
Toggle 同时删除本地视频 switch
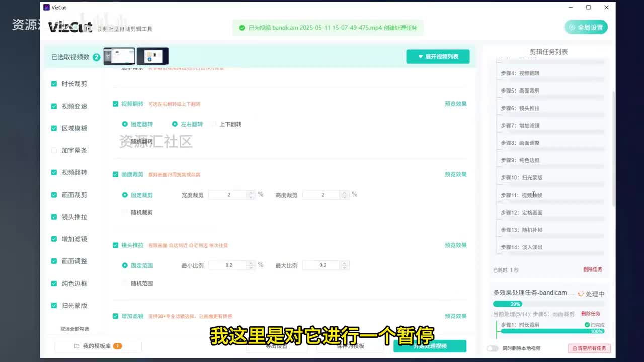click(492, 348)
